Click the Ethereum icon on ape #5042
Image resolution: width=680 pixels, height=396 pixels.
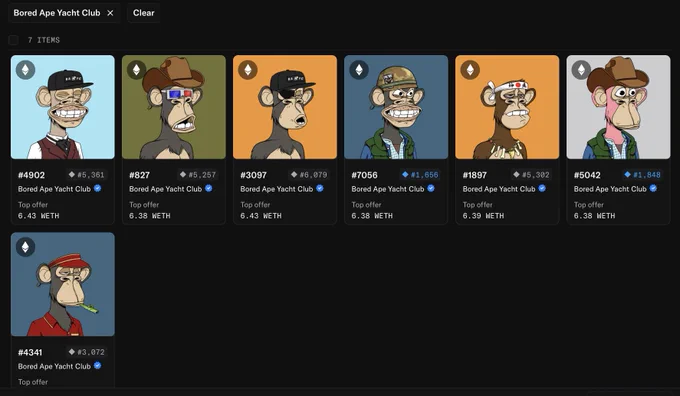(x=581, y=70)
